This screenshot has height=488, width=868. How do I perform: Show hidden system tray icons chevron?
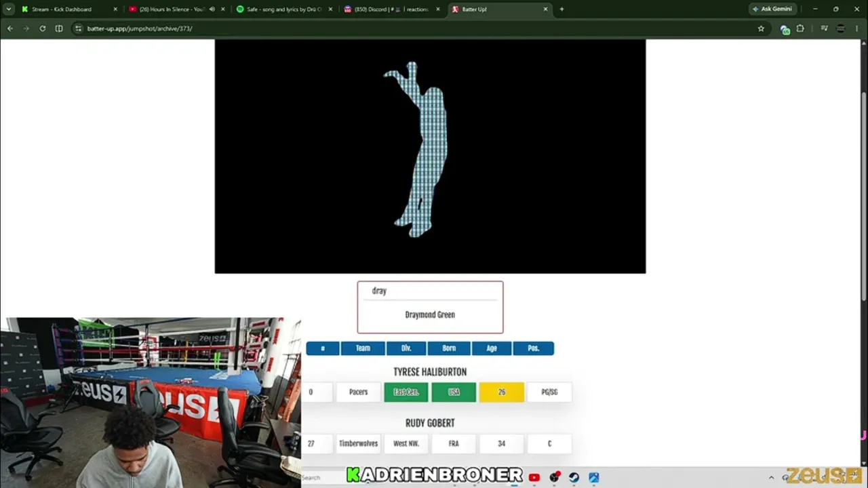point(771,478)
